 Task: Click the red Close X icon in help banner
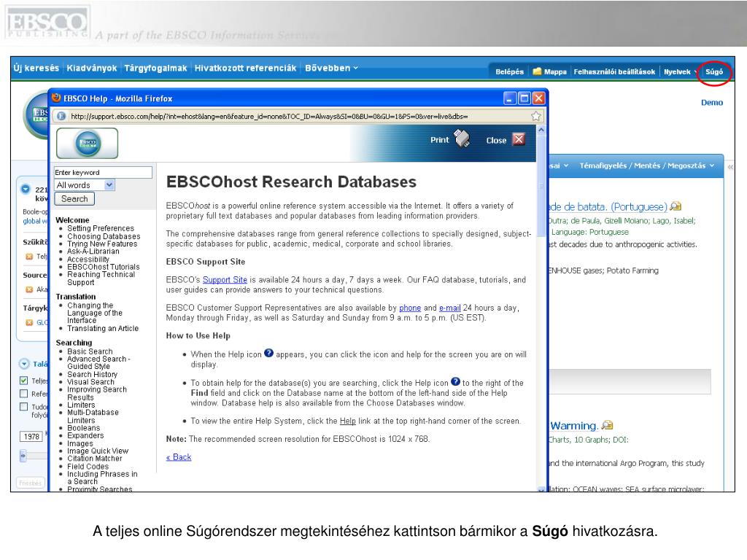[x=519, y=139]
